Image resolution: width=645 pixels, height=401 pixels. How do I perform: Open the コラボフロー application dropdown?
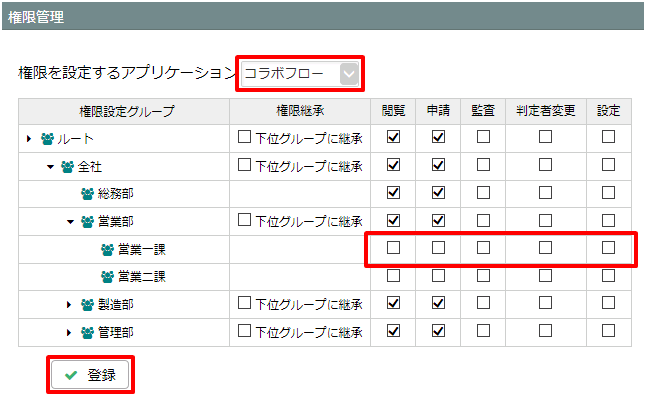(x=300, y=74)
